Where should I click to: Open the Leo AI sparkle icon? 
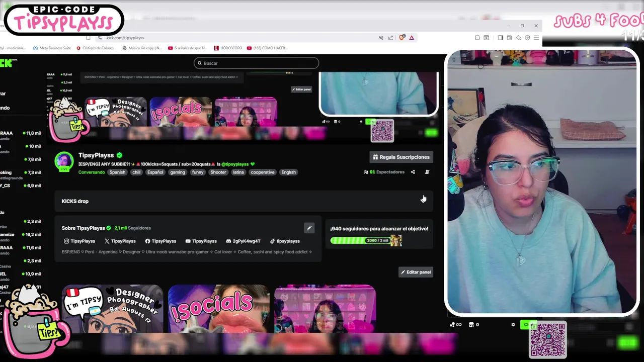518,38
